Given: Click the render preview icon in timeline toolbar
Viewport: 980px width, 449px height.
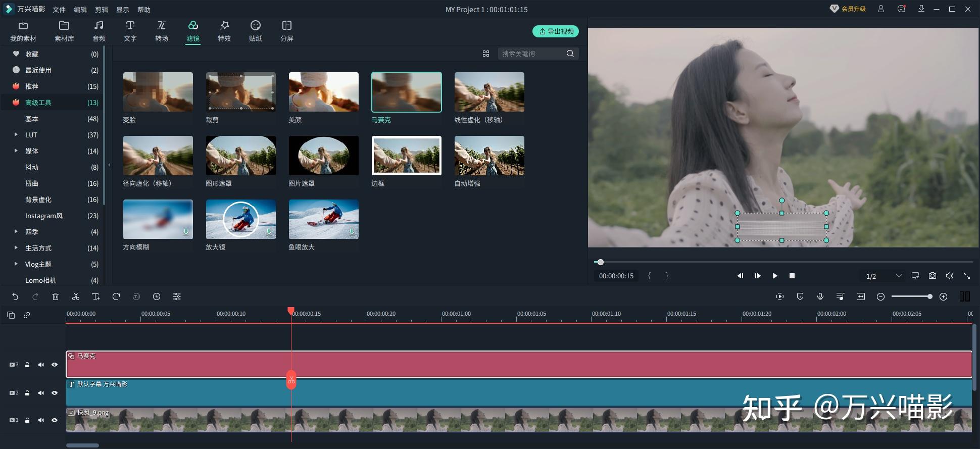Looking at the screenshot, I should click(x=780, y=296).
